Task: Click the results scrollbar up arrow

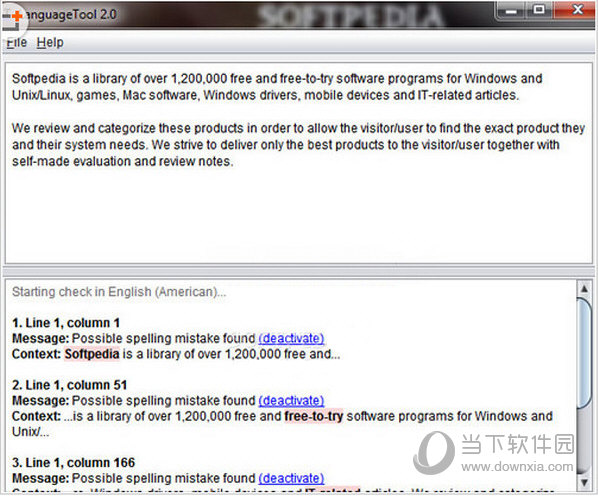Action: pyautogui.click(x=584, y=289)
